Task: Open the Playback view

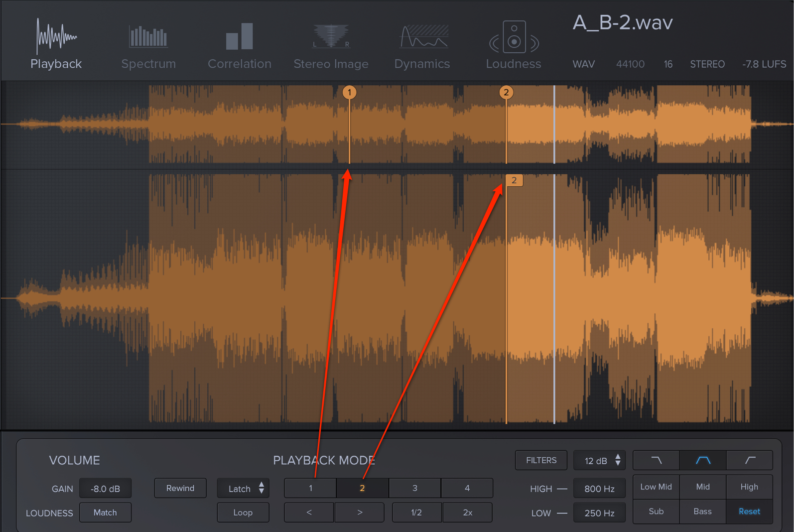Action: point(56,44)
